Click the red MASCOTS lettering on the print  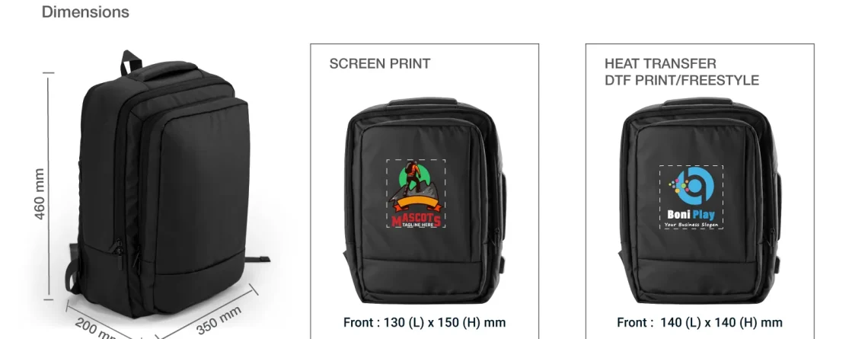(416, 220)
